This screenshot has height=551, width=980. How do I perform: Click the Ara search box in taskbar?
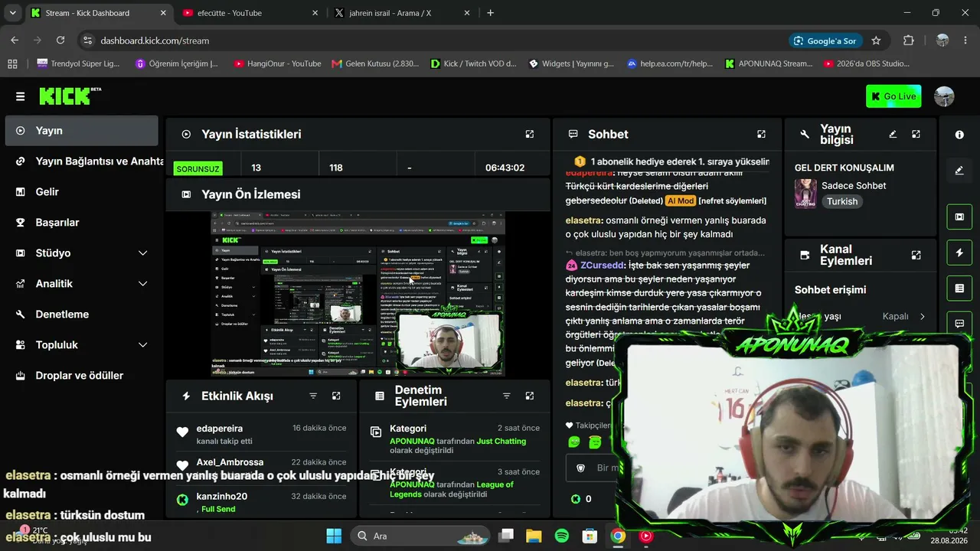(x=422, y=536)
